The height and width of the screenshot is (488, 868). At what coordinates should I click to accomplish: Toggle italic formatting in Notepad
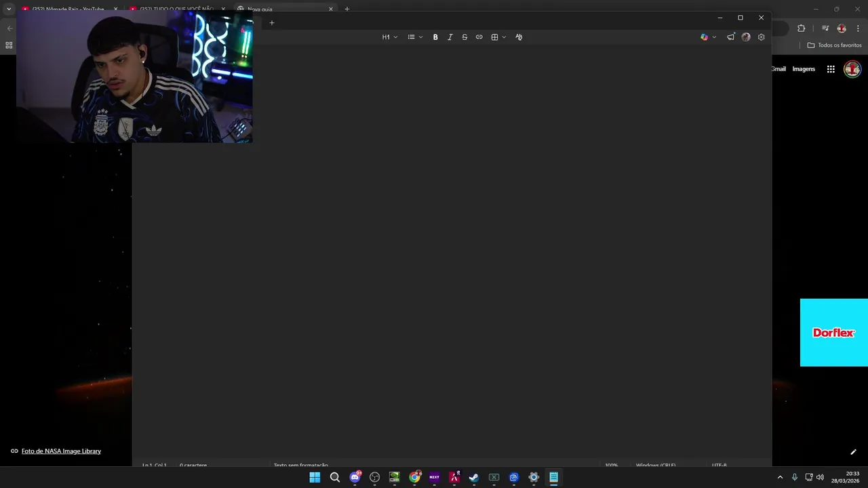pyautogui.click(x=450, y=37)
